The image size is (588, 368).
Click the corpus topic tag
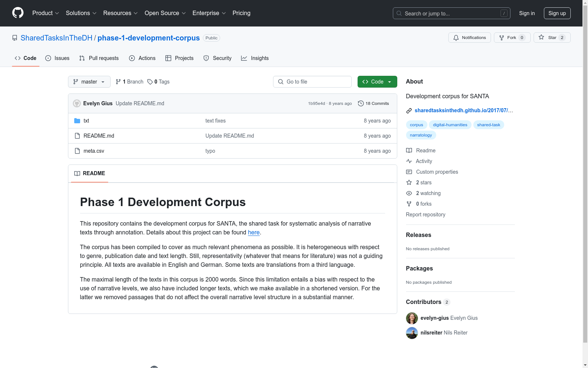tap(416, 125)
